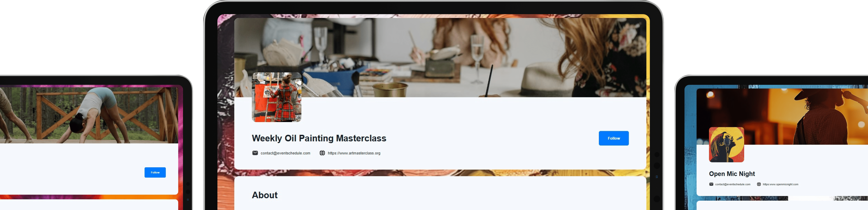Open the Open Mic Night contact email link
Screen dimensions: 868x210
pos(733,184)
